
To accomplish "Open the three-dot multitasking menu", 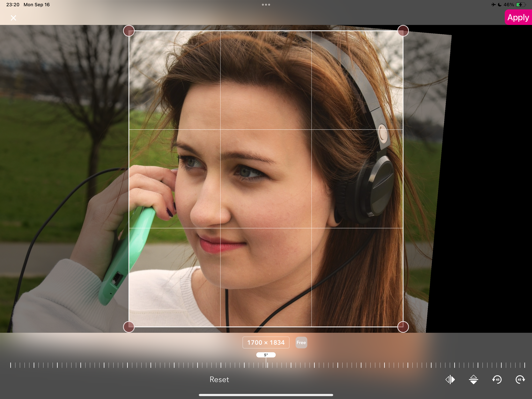I will tap(266, 4).
